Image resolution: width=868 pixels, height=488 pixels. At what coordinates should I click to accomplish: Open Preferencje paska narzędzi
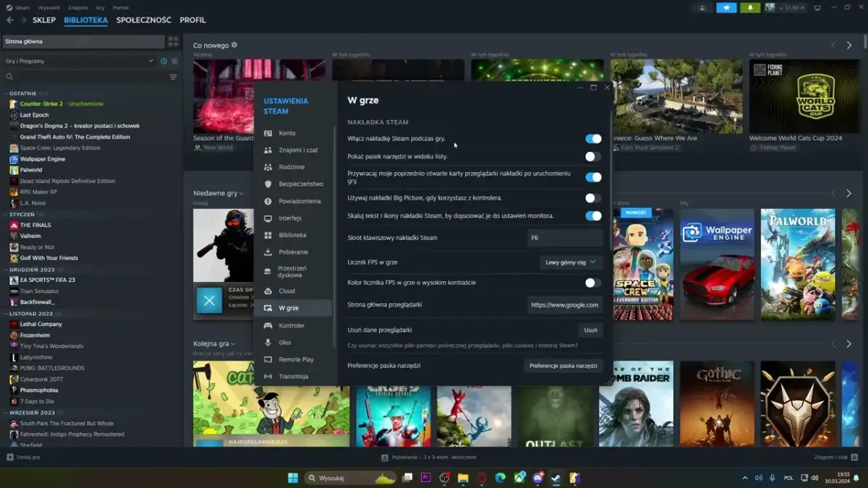tap(563, 366)
